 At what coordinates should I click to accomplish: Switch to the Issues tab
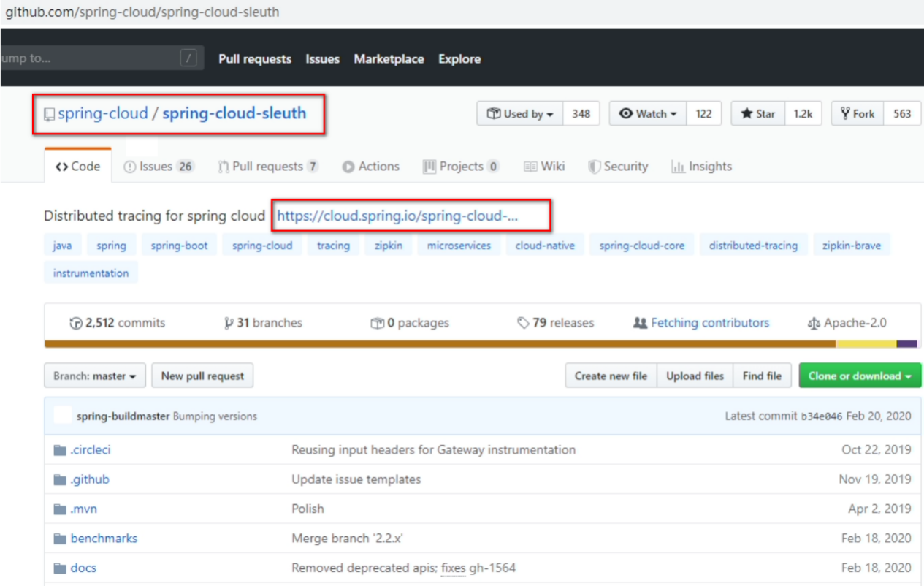159,167
